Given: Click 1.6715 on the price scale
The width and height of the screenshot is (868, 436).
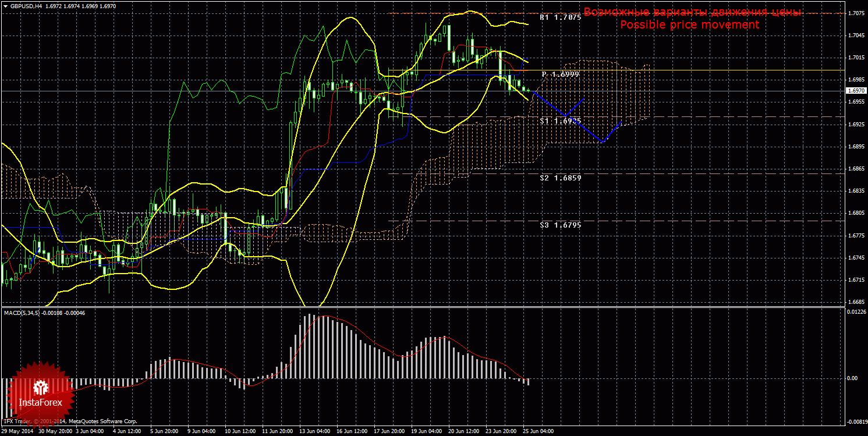Looking at the screenshot, I should [x=856, y=280].
